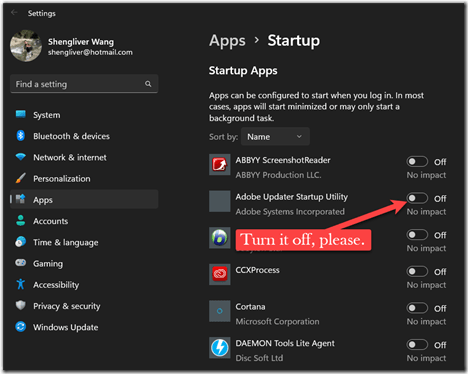Click the Windows Update refresh icon
The height and width of the screenshot is (374, 468).
21,326
